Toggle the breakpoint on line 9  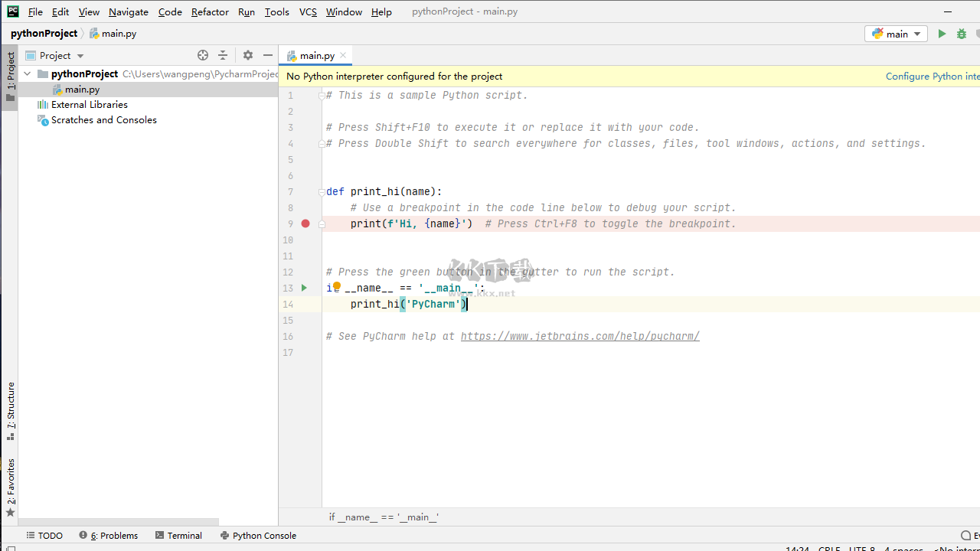[305, 223]
